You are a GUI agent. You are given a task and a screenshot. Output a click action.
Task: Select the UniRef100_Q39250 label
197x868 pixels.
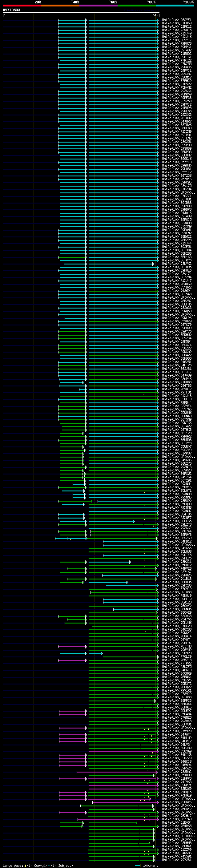[x=177, y=101]
